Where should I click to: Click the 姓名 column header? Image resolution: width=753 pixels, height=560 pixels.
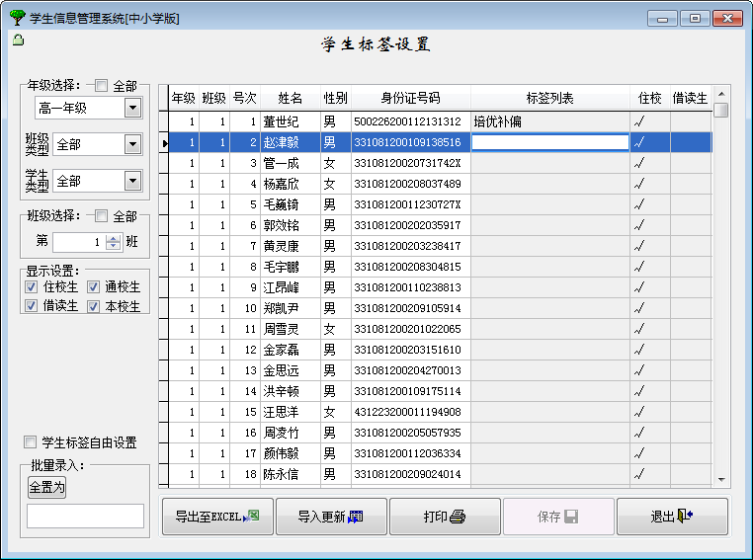(x=290, y=98)
